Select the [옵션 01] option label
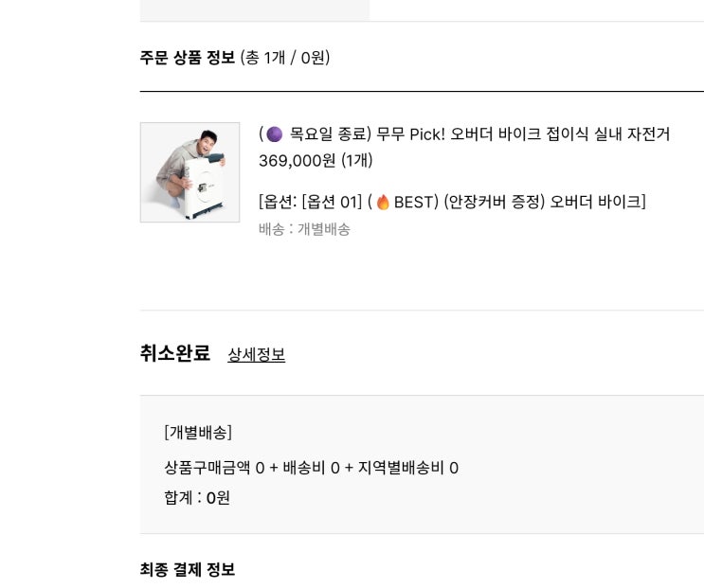Viewport: 704px width, 588px height. pyautogui.click(x=332, y=202)
